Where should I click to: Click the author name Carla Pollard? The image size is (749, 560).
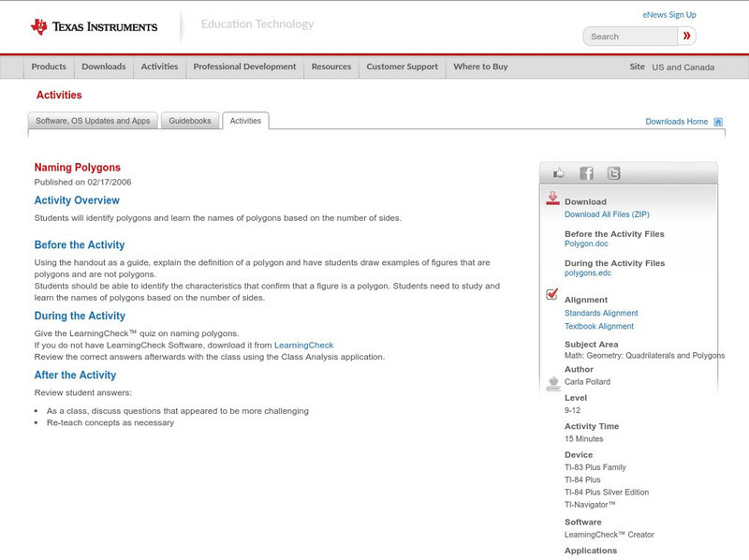pyautogui.click(x=588, y=382)
